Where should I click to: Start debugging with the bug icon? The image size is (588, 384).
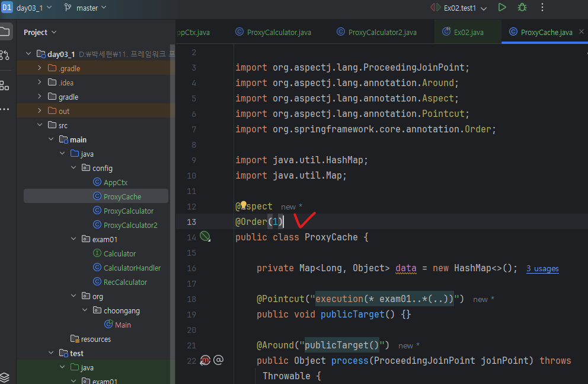pyautogui.click(x=522, y=8)
